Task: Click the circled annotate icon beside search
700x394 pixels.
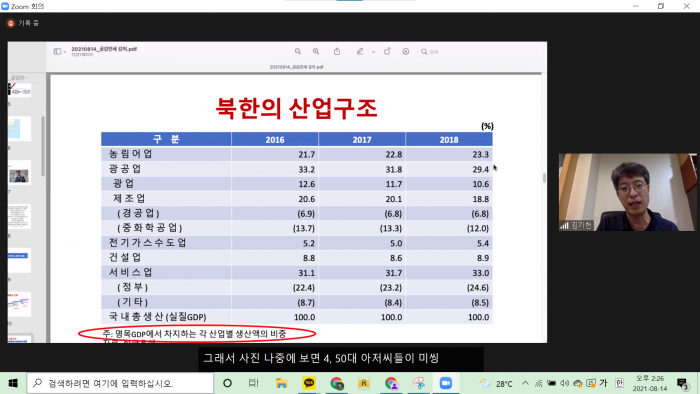Action: (405, 52)
